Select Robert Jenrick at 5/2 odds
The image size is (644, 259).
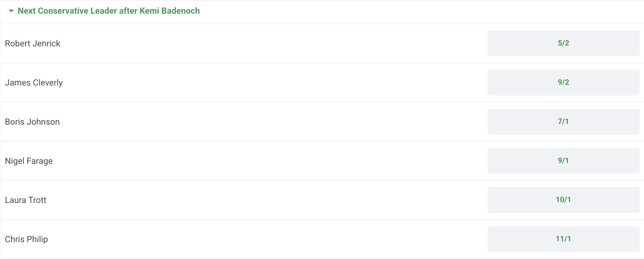(563, 43)
